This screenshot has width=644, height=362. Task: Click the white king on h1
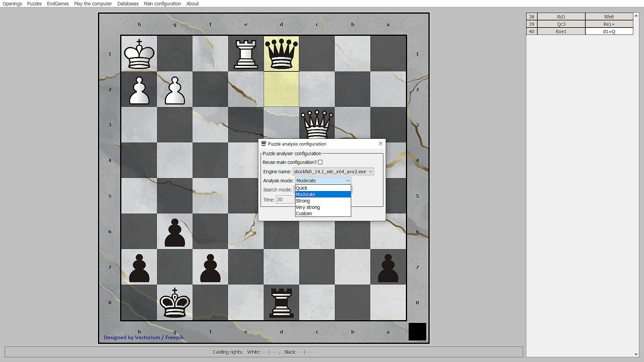(139, 54)
